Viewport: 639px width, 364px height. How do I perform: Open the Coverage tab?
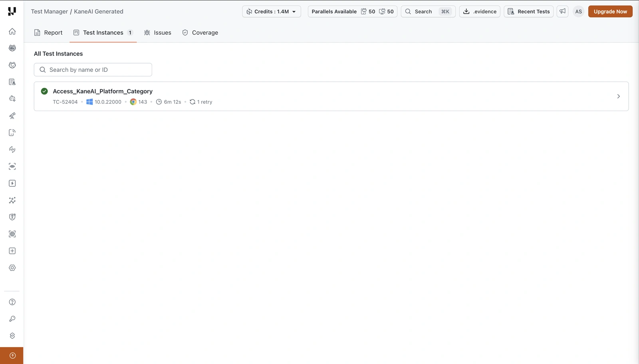200,33
